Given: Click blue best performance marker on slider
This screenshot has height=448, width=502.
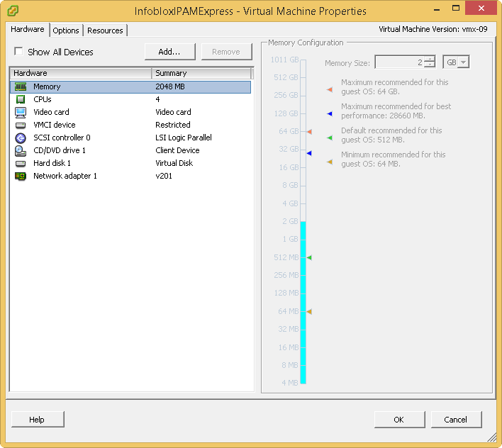Looking at the screenshot, I should coord(309,153).
